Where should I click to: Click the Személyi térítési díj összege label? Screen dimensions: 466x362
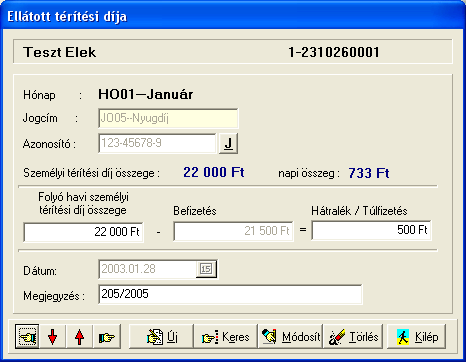click(92, 173)
